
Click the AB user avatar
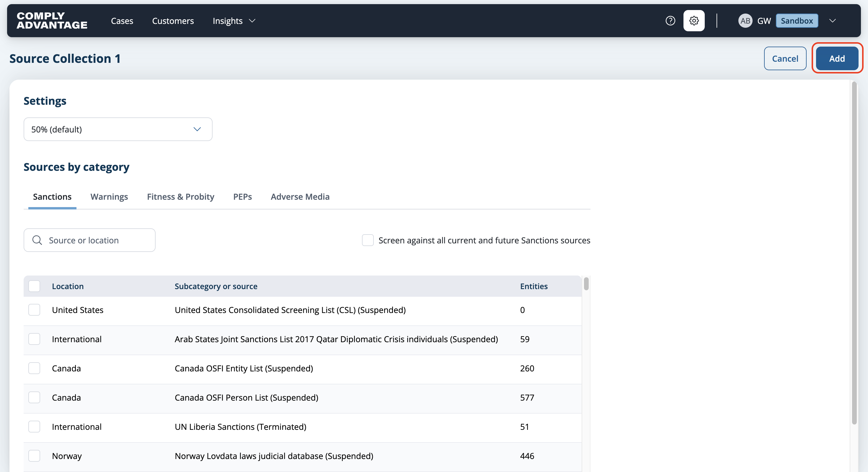coord(745,21)
